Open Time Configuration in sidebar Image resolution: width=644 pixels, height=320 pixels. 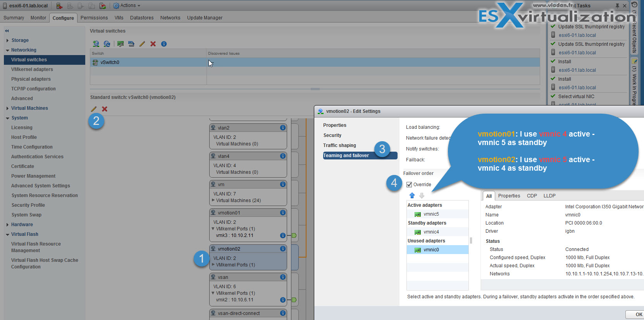coord(32,147)
